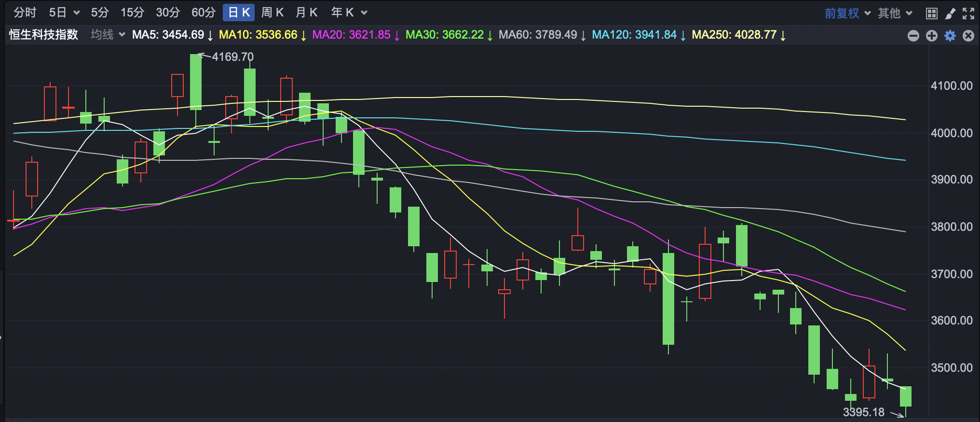Click the 3800.00 price axis label
This screenshot has width=980, height=422.
(x=952, y=226)
